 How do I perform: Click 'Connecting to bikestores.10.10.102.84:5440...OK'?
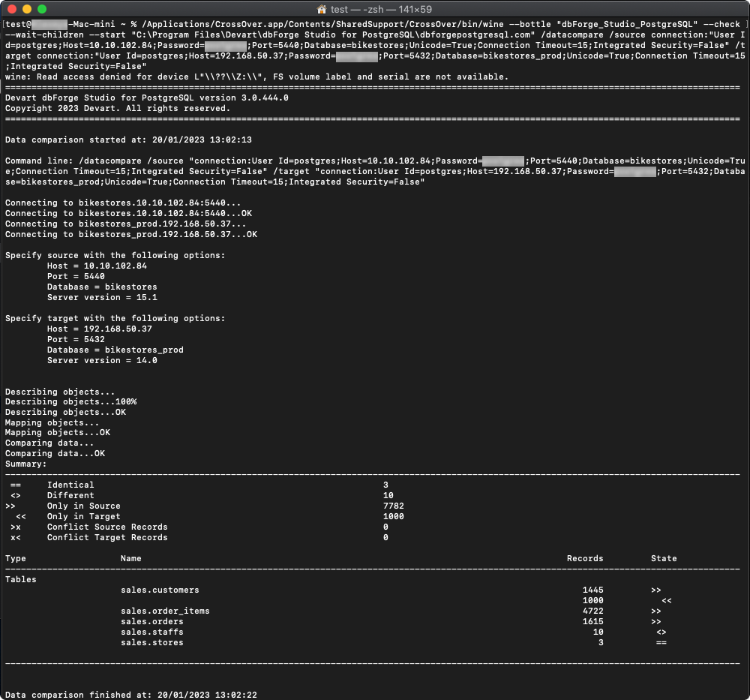(129, 213)
